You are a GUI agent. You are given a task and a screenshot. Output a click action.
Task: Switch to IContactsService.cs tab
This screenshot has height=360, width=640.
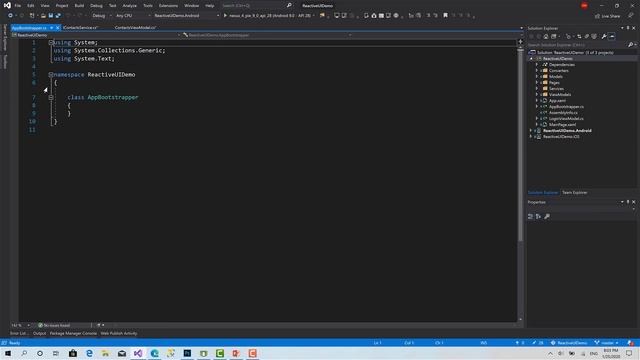(80, 28)
